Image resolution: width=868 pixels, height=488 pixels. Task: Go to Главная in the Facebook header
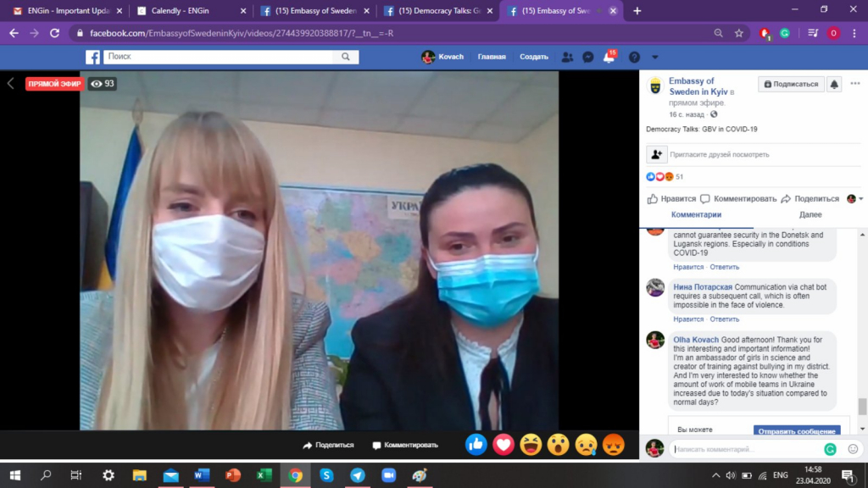pyautogui.click(x=492, y=57)
